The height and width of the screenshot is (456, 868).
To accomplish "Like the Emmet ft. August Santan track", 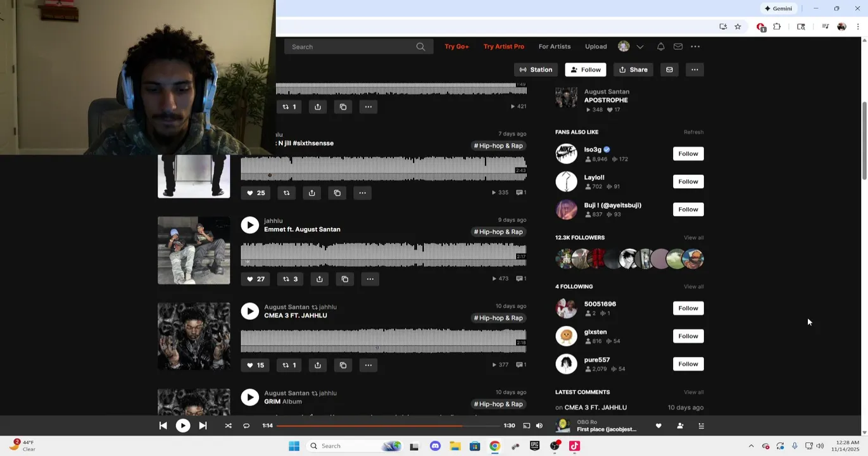I will tap(256, 279).
